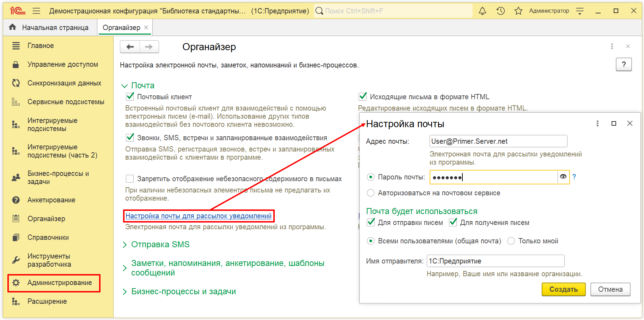Maximize the Настройка почты dialog
644x320 pixels.
pyautogui.click(x=614, y=123)
